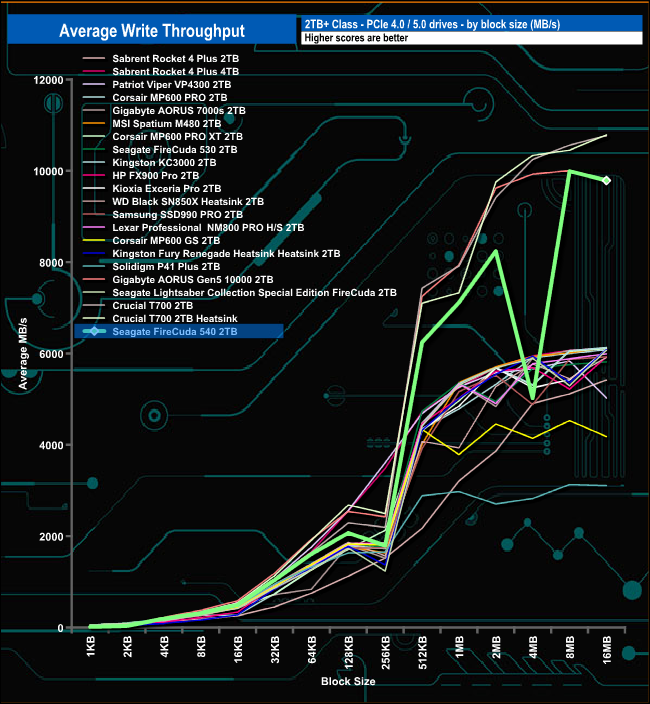The height and width of the screenshot is (704, 650).
Task: Click the Block Size axis title
Action: 348,681
